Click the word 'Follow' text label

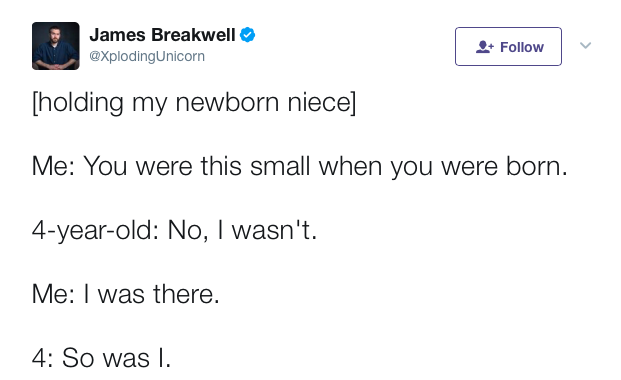coord(522,47)
